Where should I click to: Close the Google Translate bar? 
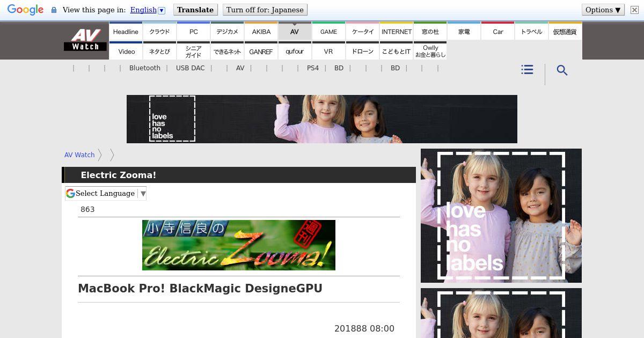[634, 10]
